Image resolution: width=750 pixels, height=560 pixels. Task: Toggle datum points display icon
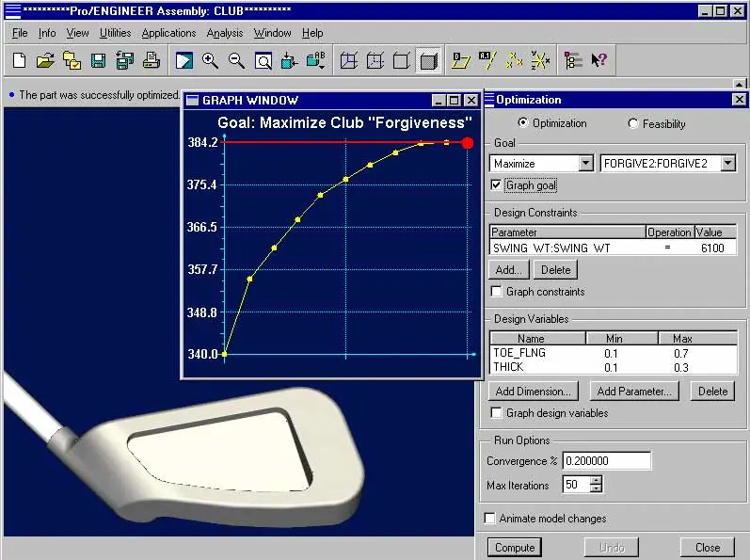pyautogui.click(x=514, y=61)
